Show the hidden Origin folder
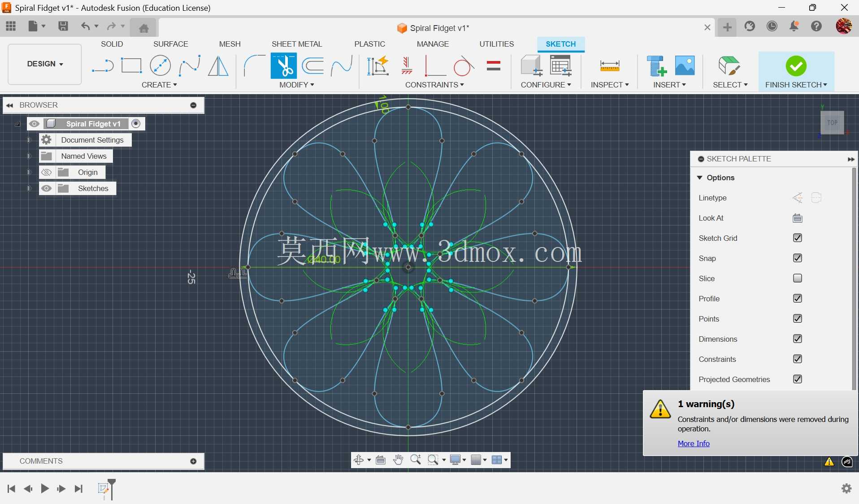 point(46,172)
